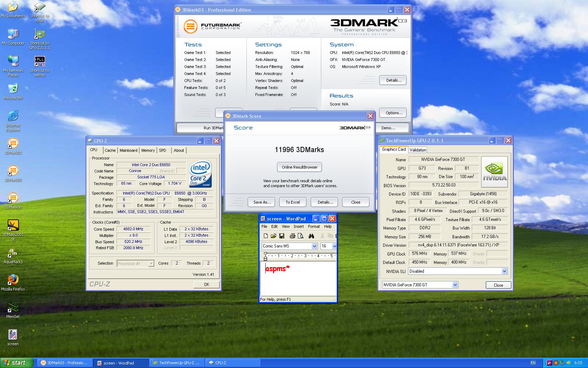
Task: Click the Run 3DMark button
Action: pos(201,128)
